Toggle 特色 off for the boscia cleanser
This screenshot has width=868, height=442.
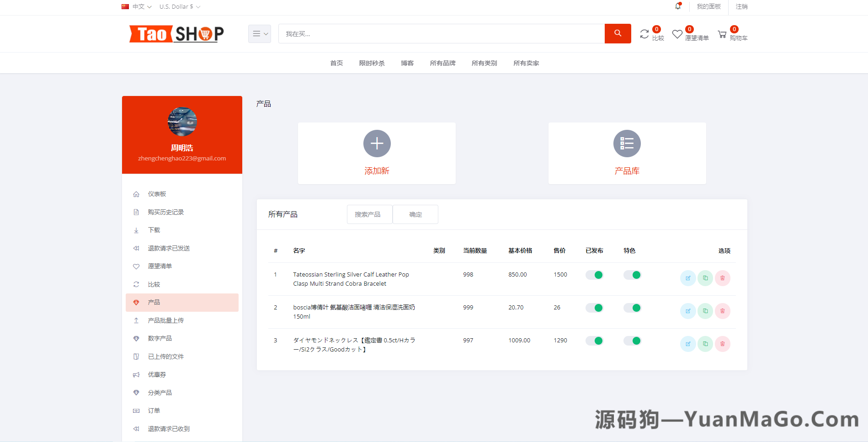pyautogui.click(x=632, y=308)
